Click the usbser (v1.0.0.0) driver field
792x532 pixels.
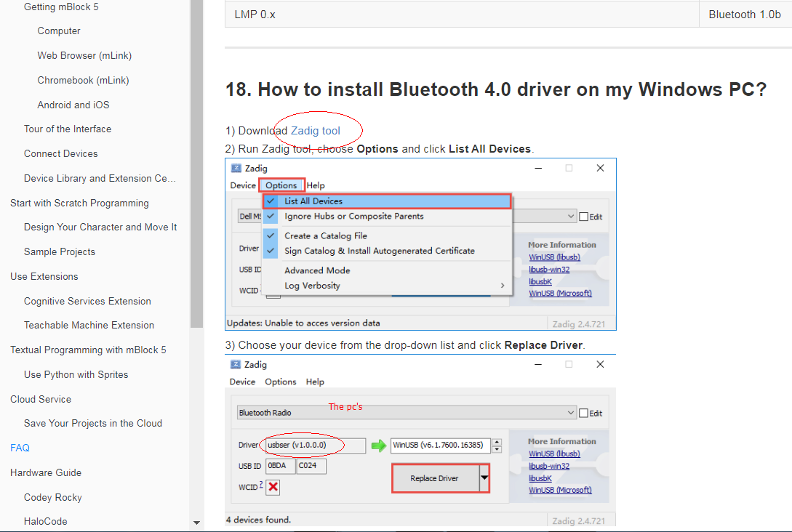click(x=316, y=446)
